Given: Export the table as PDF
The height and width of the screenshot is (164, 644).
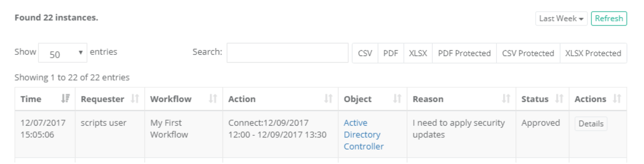Looking at the screenshot, I should coord(390,53).
